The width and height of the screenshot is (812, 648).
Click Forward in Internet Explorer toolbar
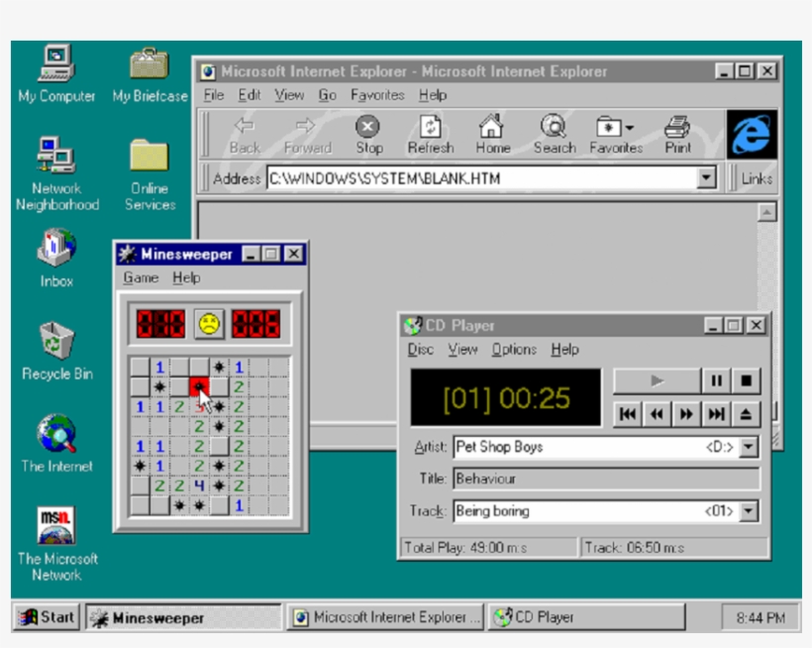307,135
